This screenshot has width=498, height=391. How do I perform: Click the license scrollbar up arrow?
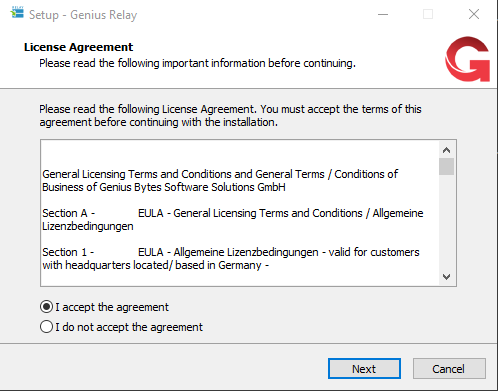point(446,150)
